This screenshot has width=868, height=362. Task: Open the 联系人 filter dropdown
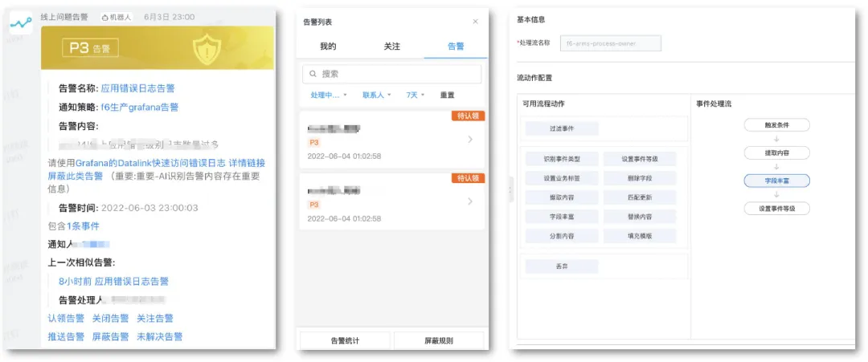376,95
